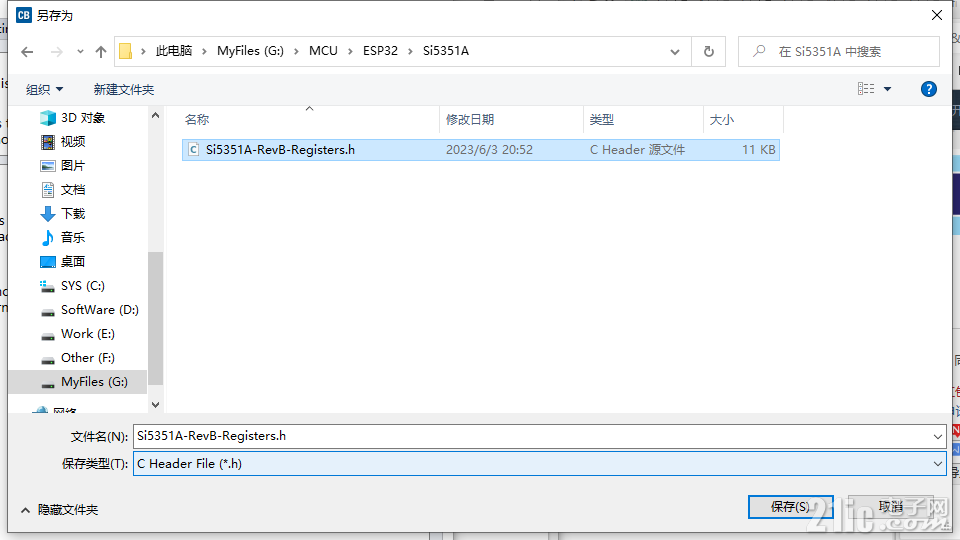This screenshot has height=540, width=960.
Task: Select MCU in breadcrumb path
Action: click(x=323, y=51)
